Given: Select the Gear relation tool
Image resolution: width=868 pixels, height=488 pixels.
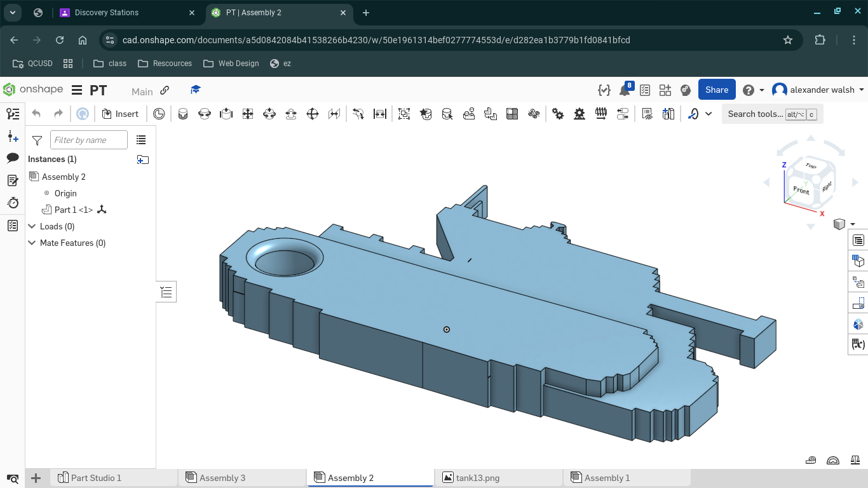Looking at the screenshot, I should [x=558, y=114].
